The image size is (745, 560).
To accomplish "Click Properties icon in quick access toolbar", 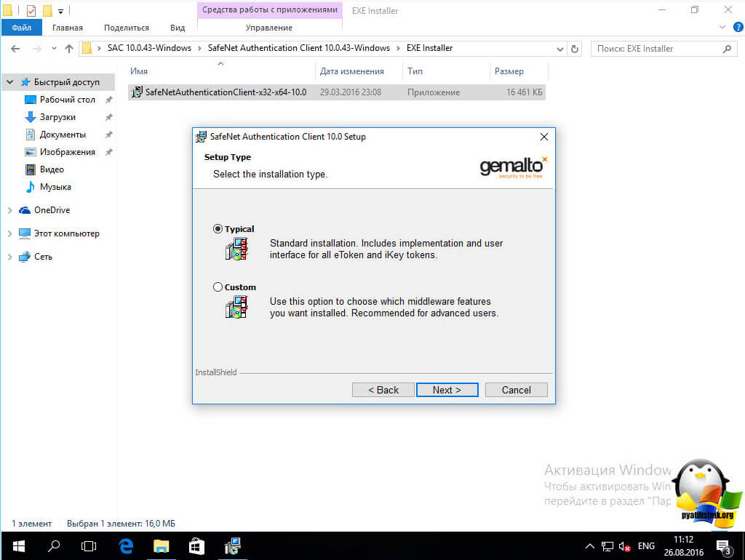I will (x=31, y=10).
